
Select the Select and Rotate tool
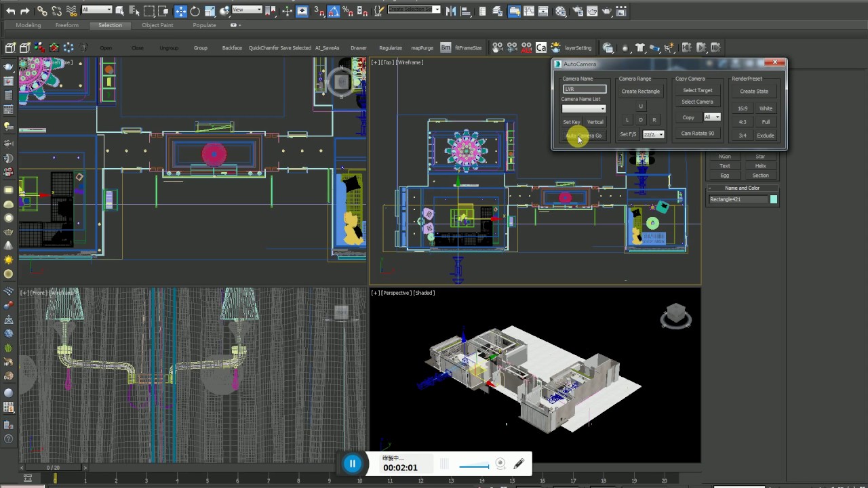coord(195,11)
